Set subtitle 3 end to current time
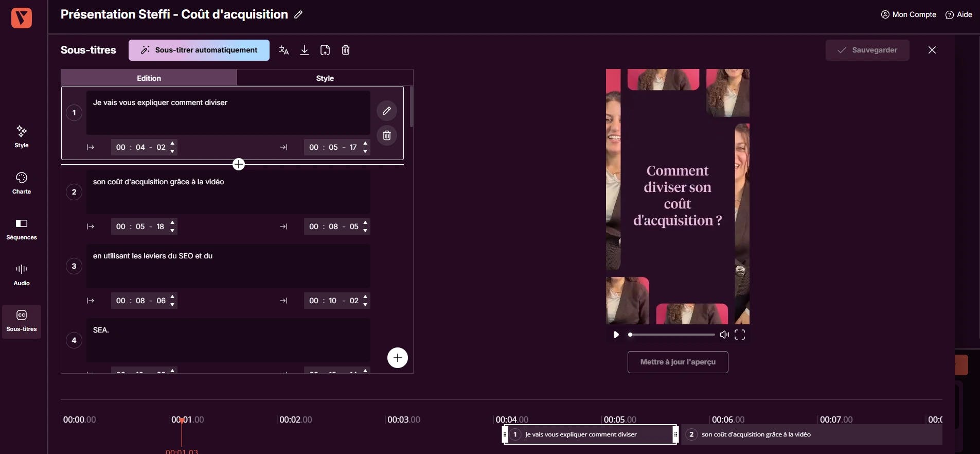The width and height of the screenshot is (980, 454). (x=283, y=301)
